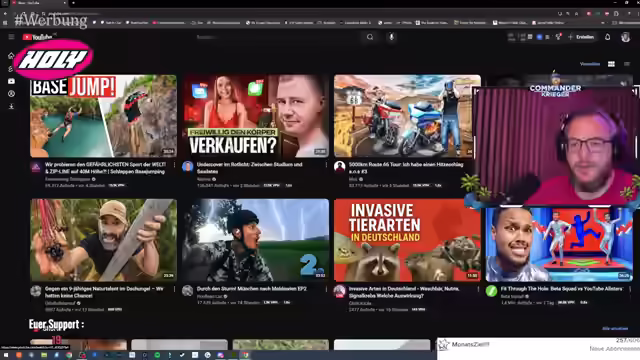Open title 'Undercover im Rotlicht'
Image resolution: width=640 pixels, height=360 pixels.
click(x=249, y=168)
